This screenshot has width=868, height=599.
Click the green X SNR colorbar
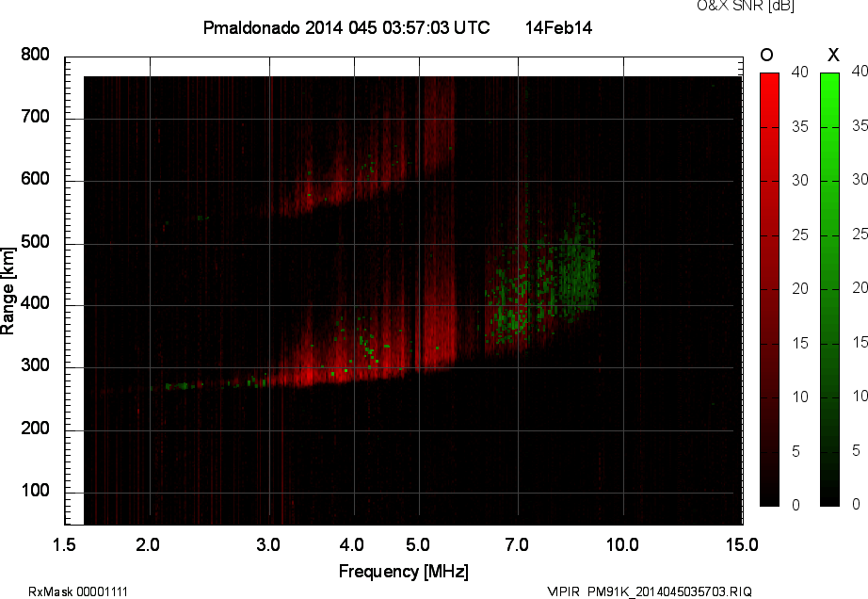(x=829, y=289)
